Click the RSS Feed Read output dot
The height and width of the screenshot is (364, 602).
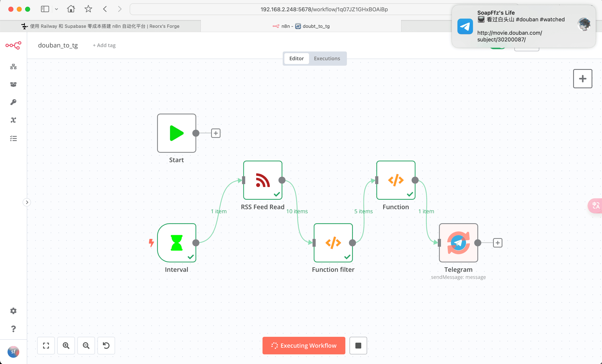(282, 180)
